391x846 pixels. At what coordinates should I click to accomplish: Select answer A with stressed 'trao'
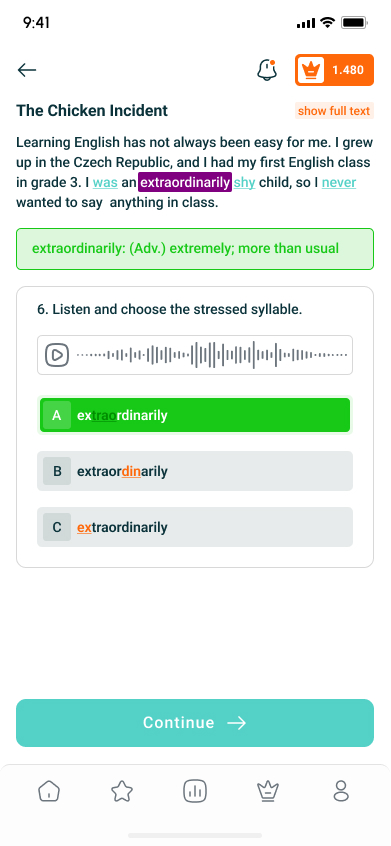(195, 415)
